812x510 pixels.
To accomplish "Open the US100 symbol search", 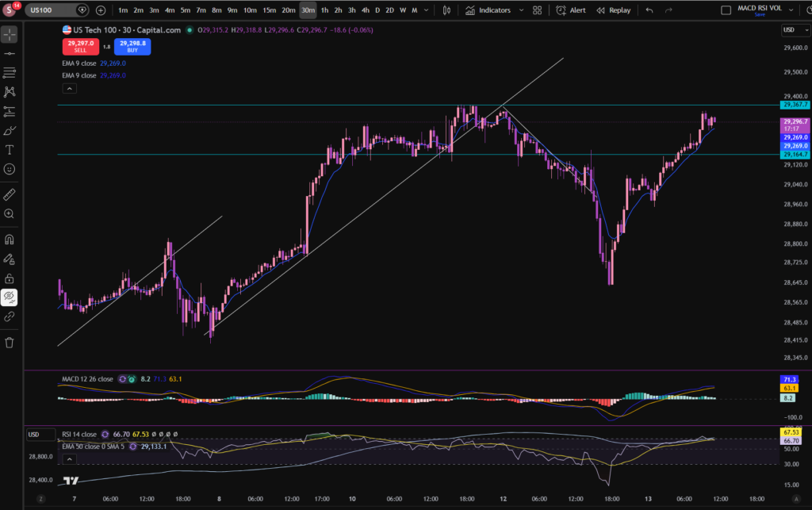I will click(51, 10).
